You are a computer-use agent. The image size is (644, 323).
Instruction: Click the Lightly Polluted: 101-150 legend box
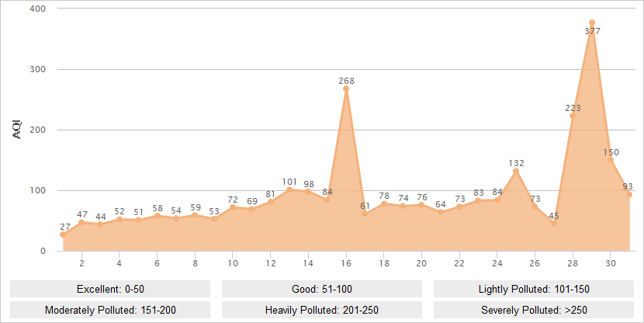[x=534, y=289]
